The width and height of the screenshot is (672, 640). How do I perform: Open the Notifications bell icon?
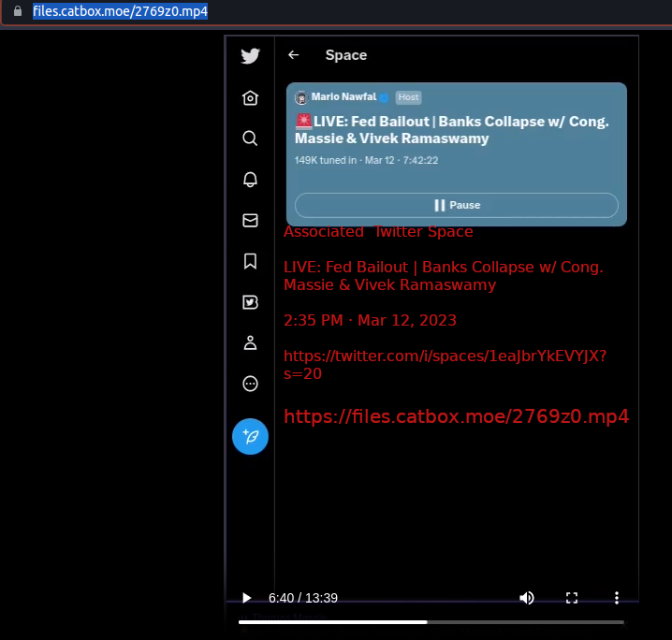coord(250,180)
